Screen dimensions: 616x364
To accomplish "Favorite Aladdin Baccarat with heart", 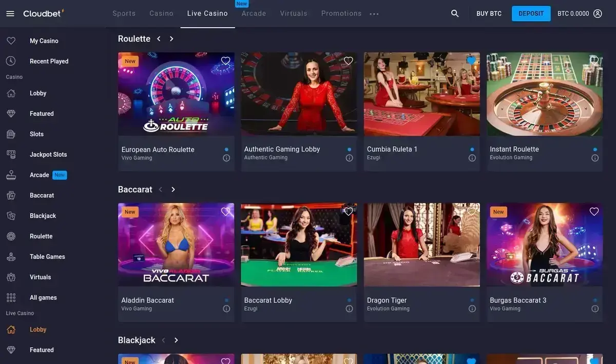I will pyautogui.click(x=225, y=212).
